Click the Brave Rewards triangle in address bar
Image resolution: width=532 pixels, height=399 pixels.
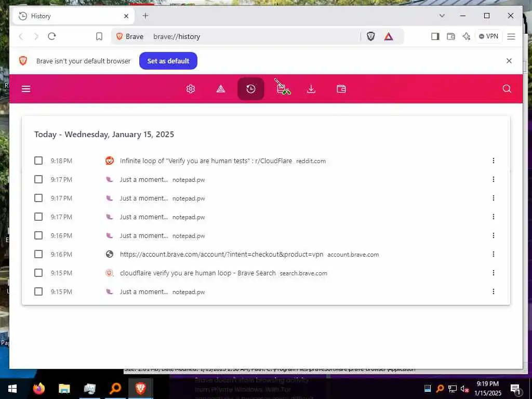(x=389, y=36)
